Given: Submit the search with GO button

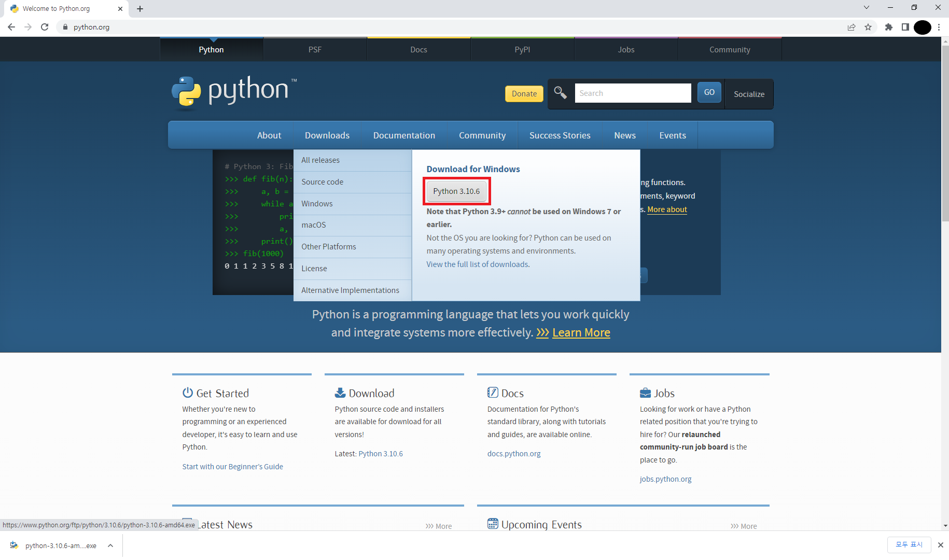Looking at the screenshot, I should pos(709,92).
